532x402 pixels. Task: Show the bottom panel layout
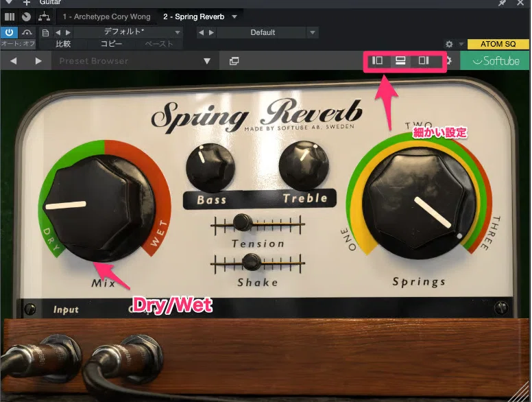coord(400,60)
